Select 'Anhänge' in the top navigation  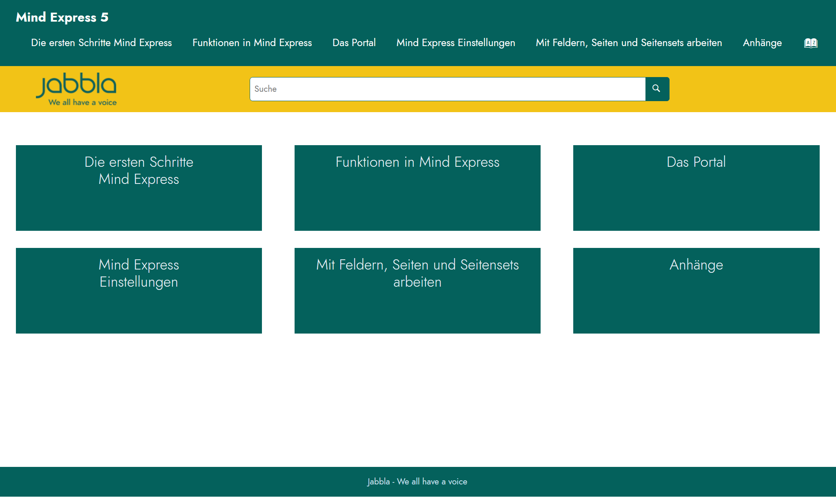coord(762,43)
